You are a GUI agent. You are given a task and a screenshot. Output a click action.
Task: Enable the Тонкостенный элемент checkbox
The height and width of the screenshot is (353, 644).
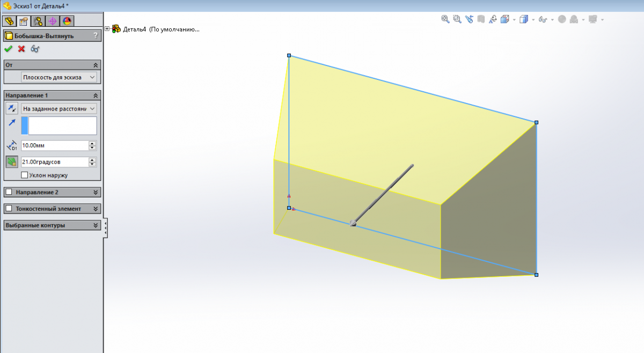pyautogui.click(x=9, y=209)
